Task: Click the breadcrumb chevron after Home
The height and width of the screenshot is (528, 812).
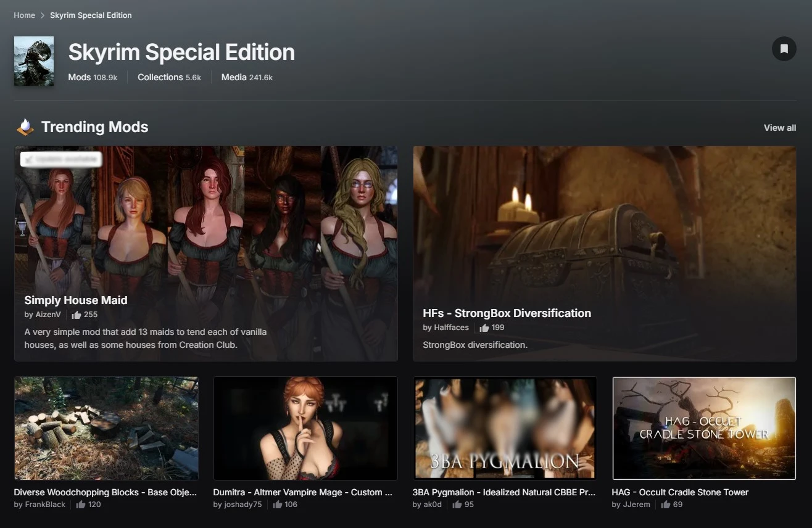Action: point(43,15)
